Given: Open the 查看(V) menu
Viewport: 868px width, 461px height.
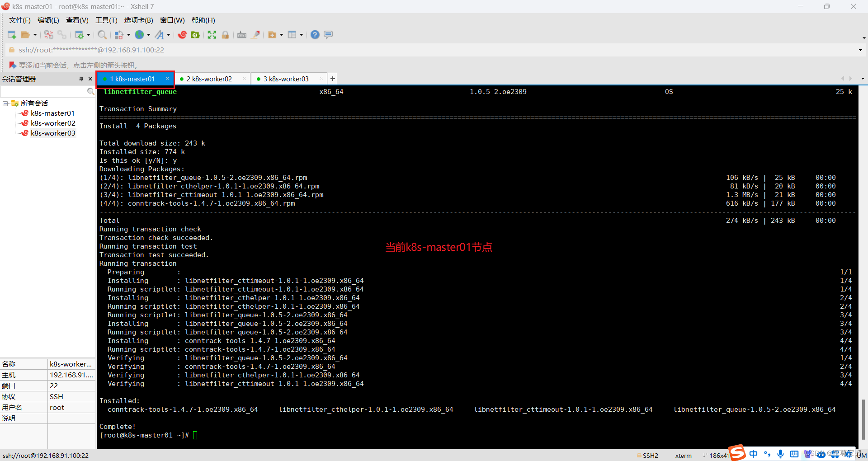Looking at the screenshot, I should (x=77, y=20).
